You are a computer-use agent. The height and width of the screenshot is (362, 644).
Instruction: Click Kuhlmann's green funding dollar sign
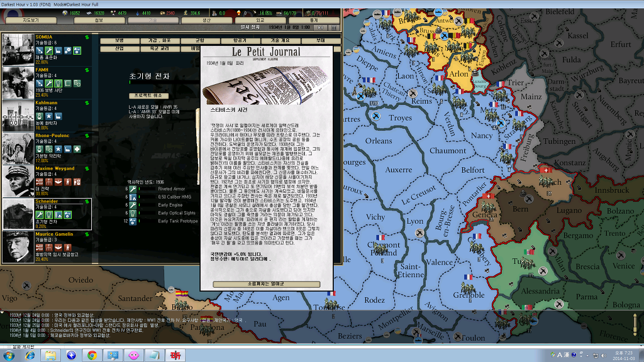87,103
